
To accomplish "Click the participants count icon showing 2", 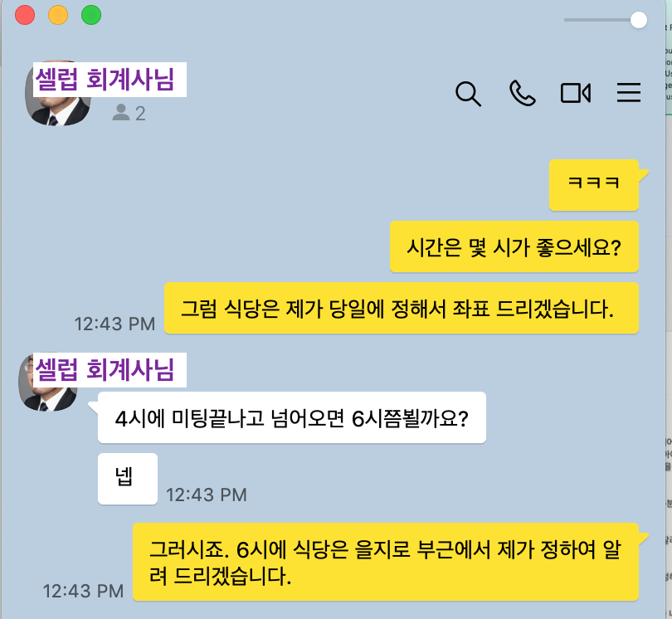I will tap(129, 113).
